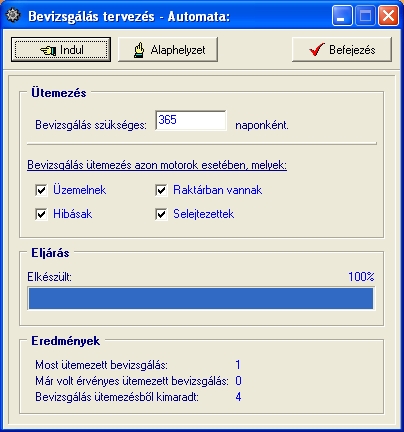Viewport: 404px width, 432px height.
Task: Click the gear icon in the title bar
Action: coord(13,15)
